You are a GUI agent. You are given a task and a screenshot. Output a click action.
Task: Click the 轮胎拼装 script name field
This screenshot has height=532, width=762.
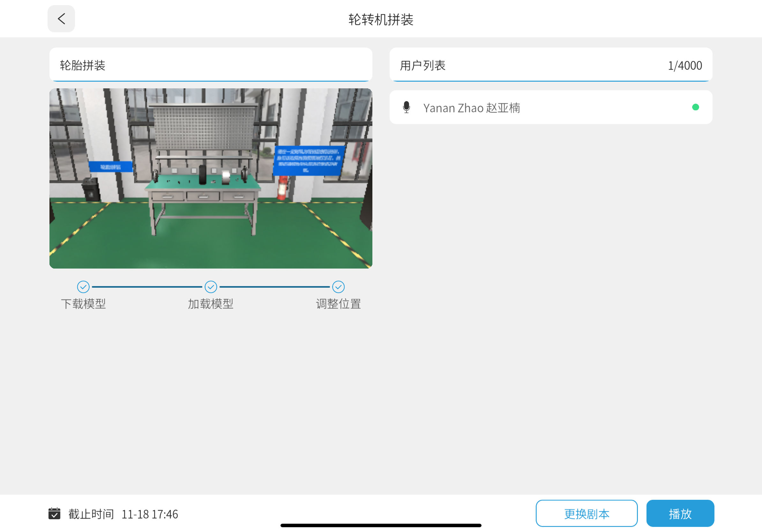point(211,65)
